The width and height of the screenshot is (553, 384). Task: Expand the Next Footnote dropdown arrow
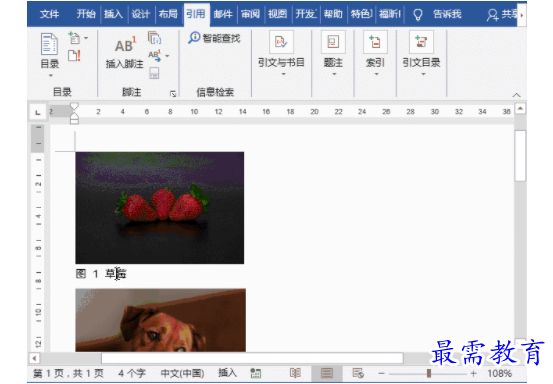[x=167, y=56]
